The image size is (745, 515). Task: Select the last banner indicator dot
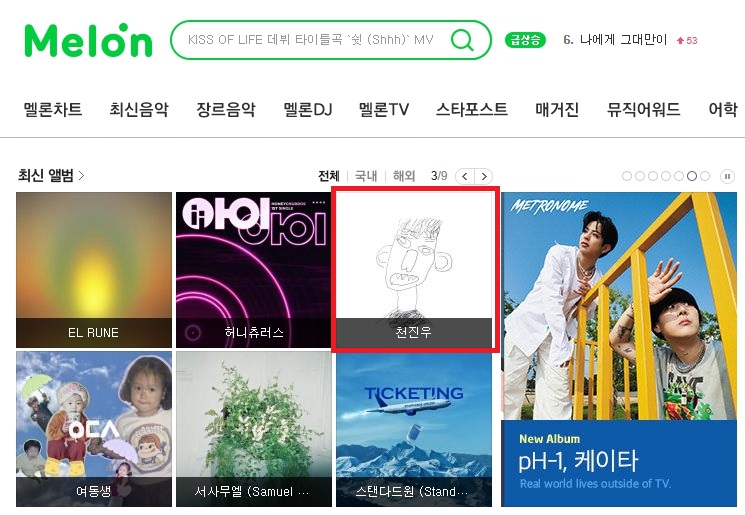(705, 176)
